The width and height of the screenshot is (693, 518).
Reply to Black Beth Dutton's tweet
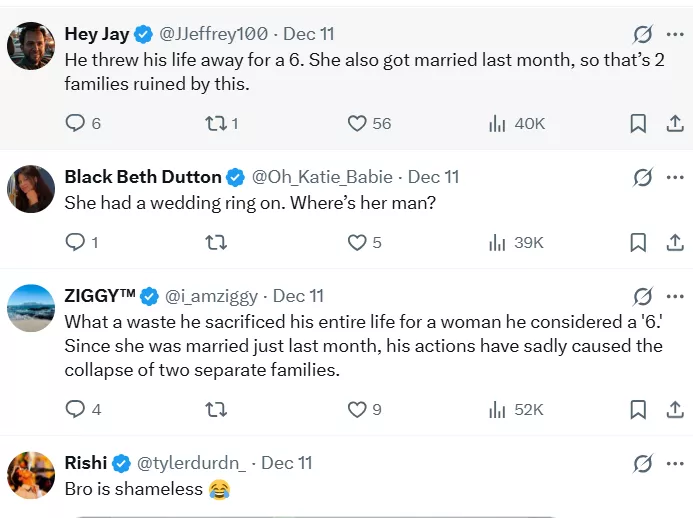click(76, 242)
